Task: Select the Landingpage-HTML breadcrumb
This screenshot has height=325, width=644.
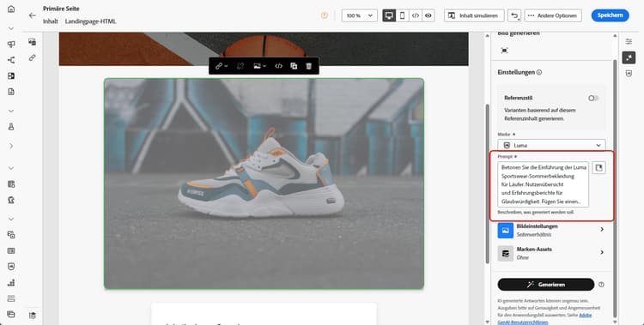Action: click(90, 21)
